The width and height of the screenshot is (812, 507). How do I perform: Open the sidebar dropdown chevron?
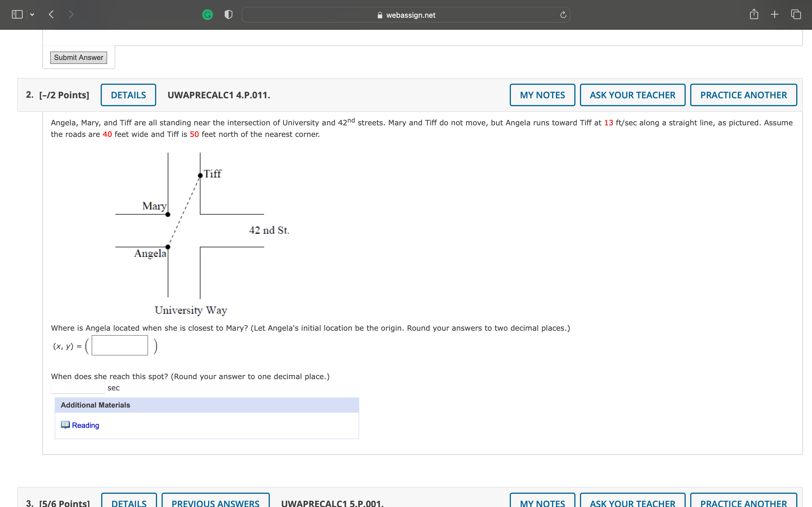pyautogui.click(x=32, y=14)
